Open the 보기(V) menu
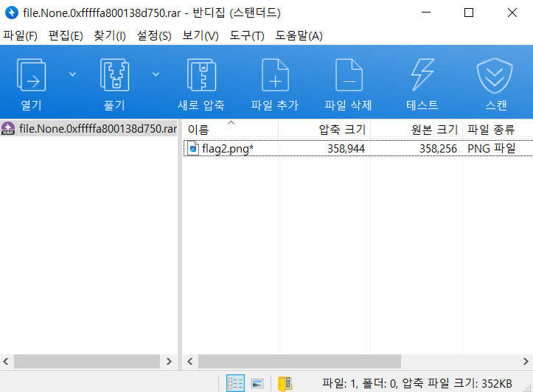This screenshot has width=533, height=392. click(x=201, y=35)
